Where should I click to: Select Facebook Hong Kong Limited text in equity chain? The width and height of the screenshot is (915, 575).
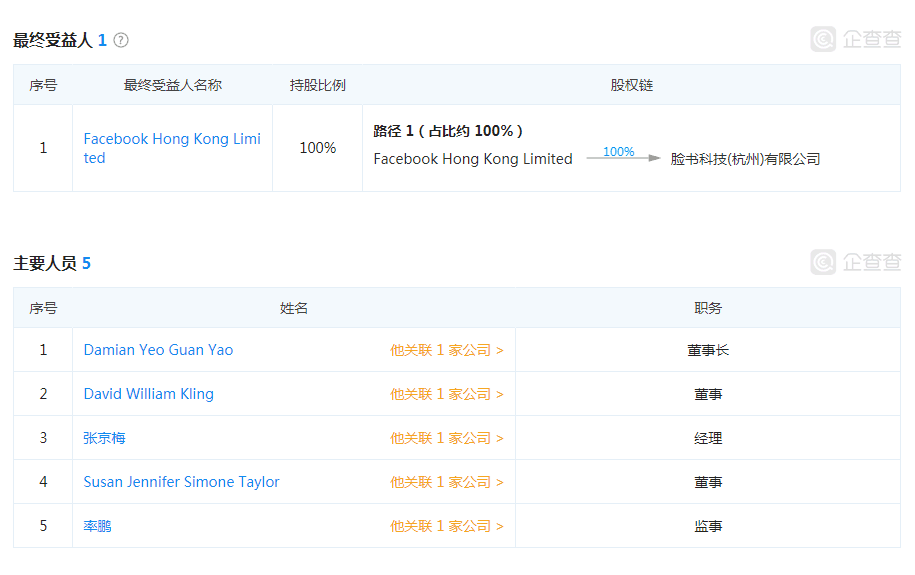pos(473,159)
